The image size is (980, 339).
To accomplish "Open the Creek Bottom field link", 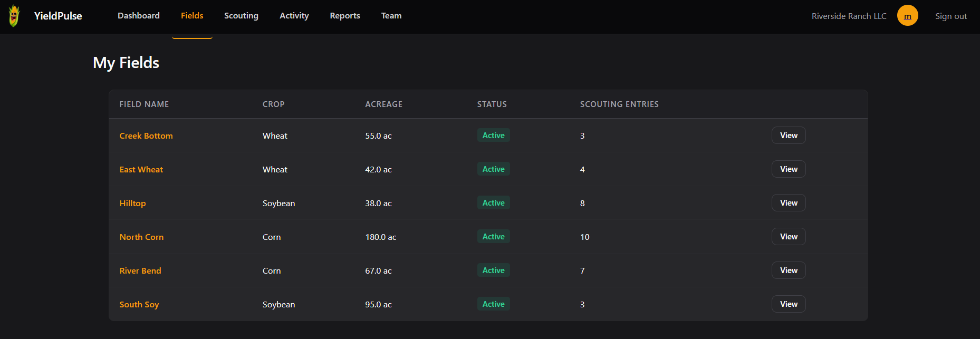I will 146,136.
